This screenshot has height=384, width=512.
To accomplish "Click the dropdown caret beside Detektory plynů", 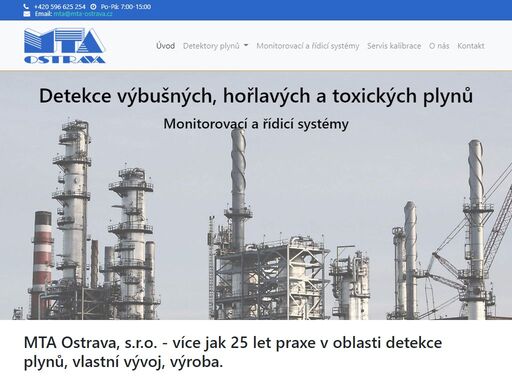I will point(246,45).
